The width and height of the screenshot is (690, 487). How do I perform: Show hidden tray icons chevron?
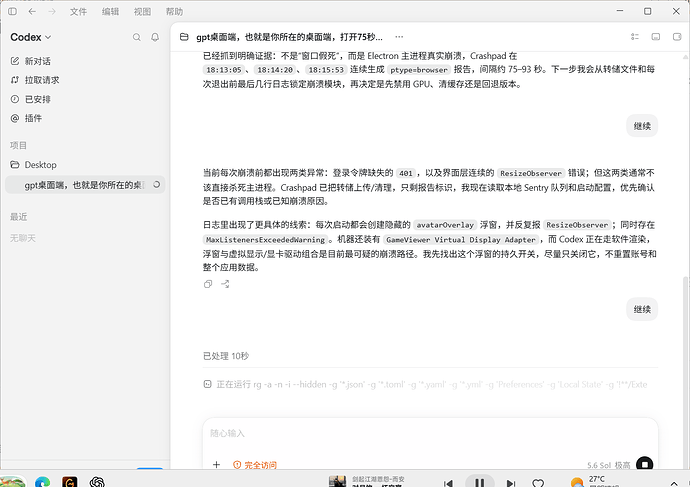(x=673, y=483)
